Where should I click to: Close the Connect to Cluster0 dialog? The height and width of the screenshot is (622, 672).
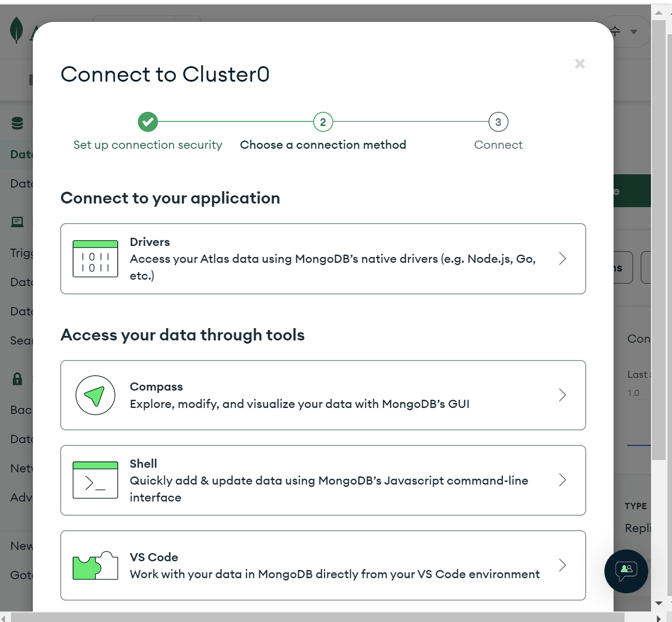[580, 63]
